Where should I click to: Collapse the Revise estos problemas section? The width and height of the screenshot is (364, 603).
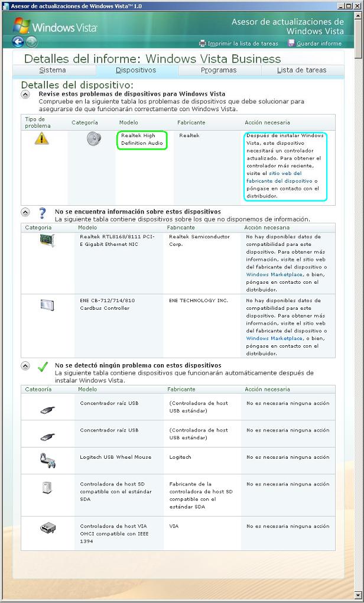coord(25,94)
